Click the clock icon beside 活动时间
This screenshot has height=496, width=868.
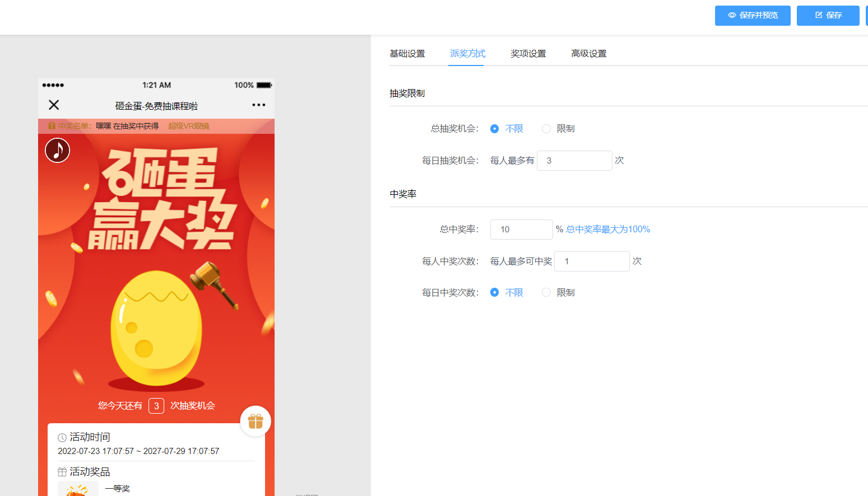[x=62, y=438]
